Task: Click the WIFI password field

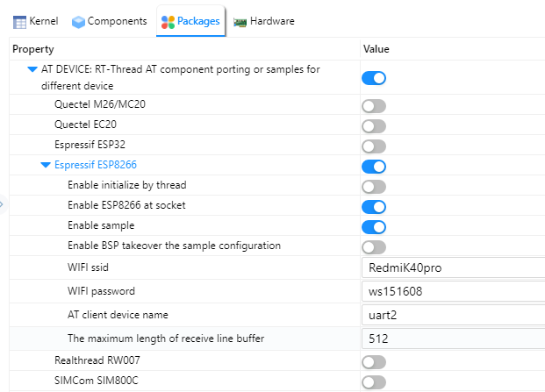Action: 452,291
